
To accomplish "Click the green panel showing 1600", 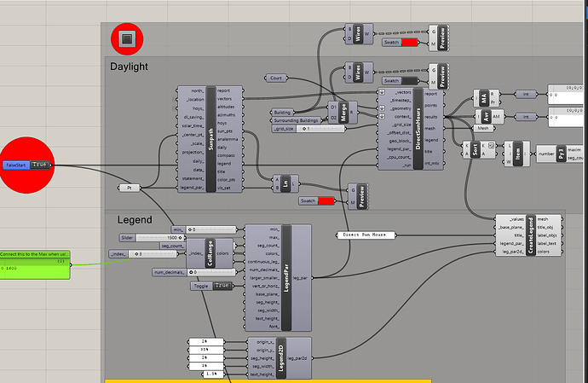I will tap(34, 265).
